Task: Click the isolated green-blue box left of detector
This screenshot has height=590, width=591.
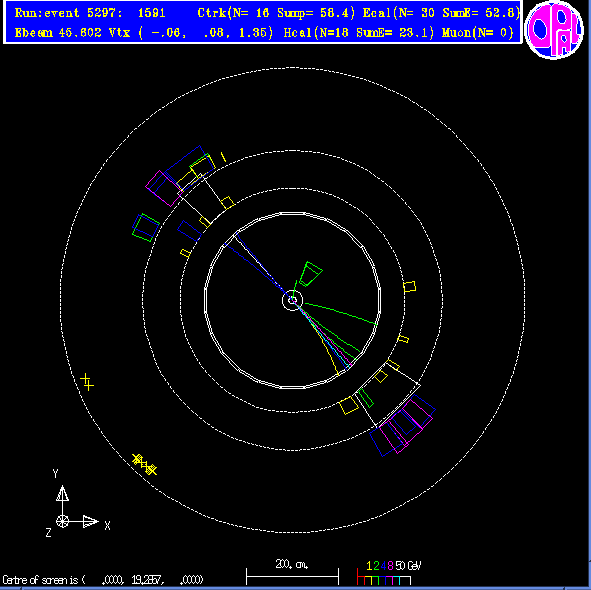Action: (145, 227)
